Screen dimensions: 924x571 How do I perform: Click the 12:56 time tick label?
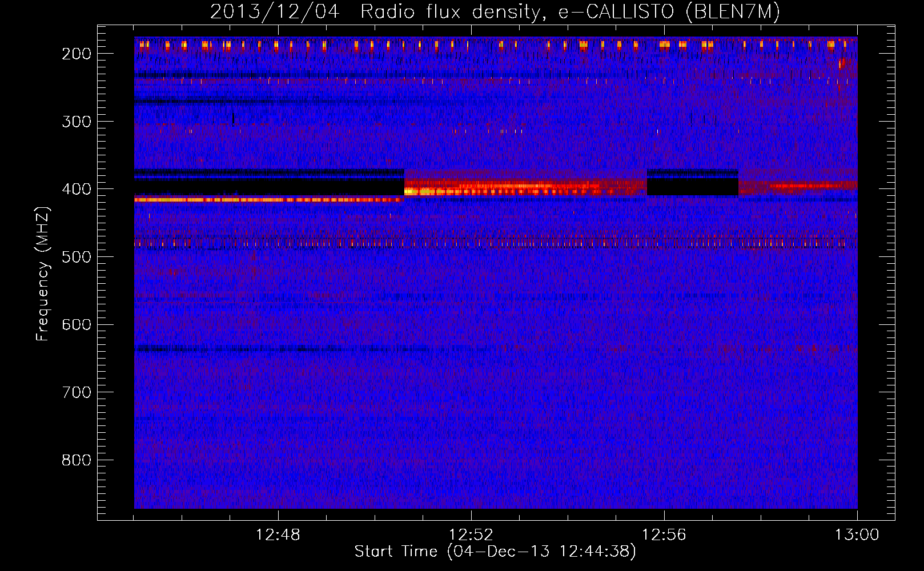pos(664,535)
